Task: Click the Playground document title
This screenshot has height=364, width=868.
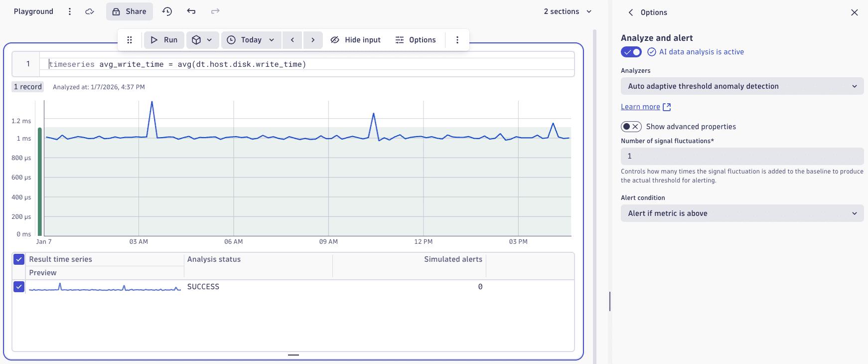Action: click(x=33, y=11)
